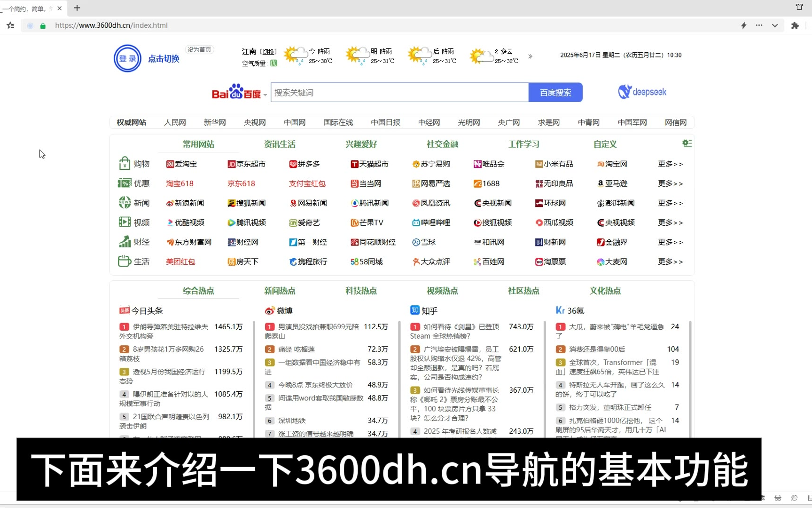Image resolution: width=812 pixels, height=508 pixels.
Task: Click the 切换 city switch link beside 江南
Action: [268, 51]
